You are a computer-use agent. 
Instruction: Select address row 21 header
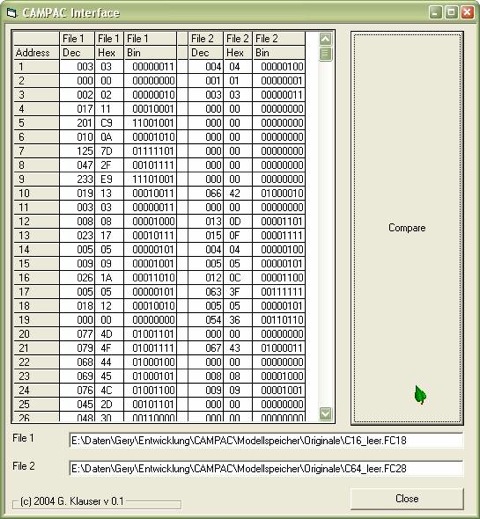tap(36, 348)
